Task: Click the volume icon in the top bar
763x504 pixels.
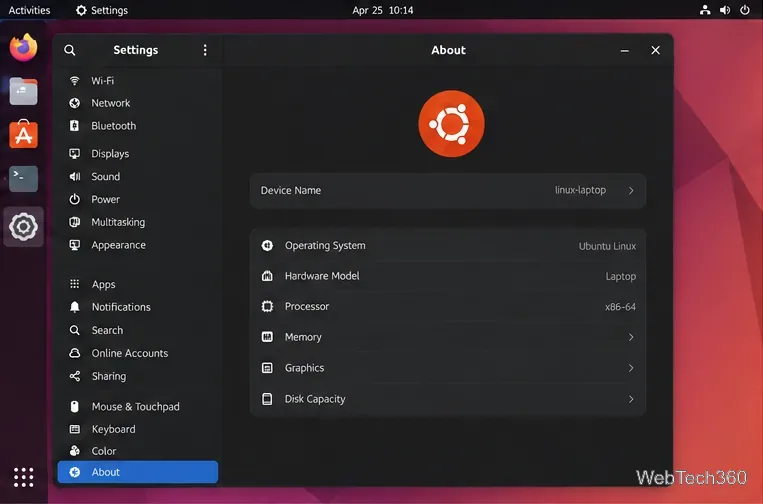Action: 725,10
